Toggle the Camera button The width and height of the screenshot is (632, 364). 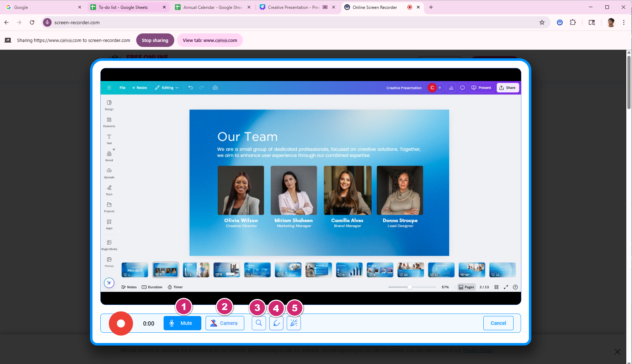click(225, 323)
